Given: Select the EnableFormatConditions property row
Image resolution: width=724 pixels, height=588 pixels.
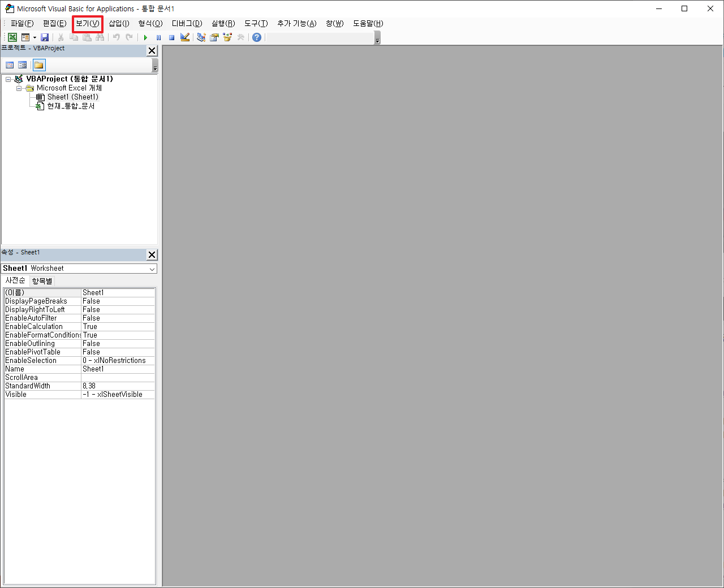Looking at the screenshot, I should (x=79, y=335).
